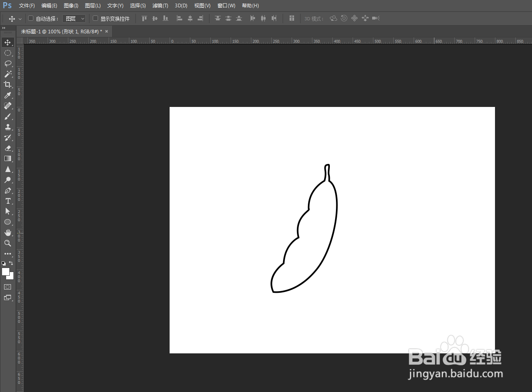Align horizontal centers button
The height and width of the screenshot is (392, 532).
pos(190,18)
